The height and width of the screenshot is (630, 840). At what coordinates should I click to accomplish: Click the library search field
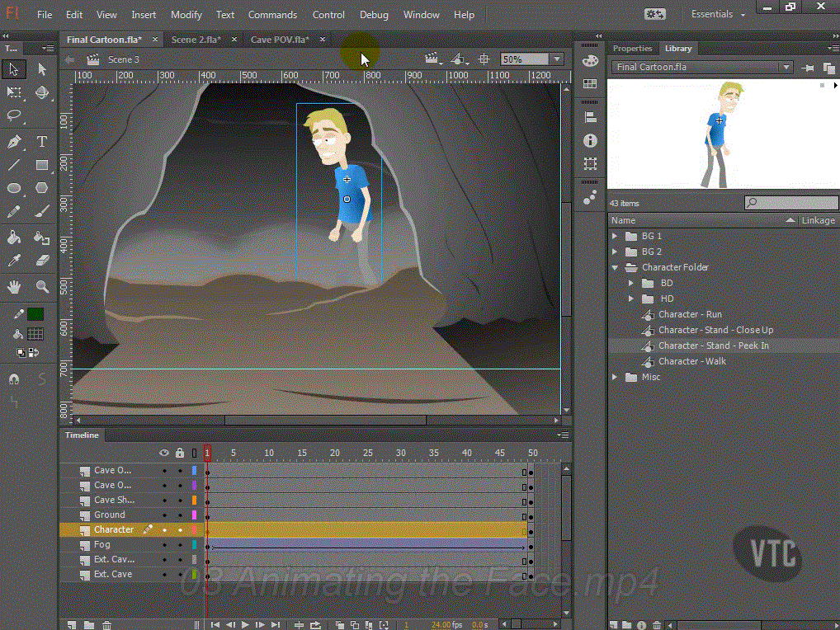coord(791,203)
